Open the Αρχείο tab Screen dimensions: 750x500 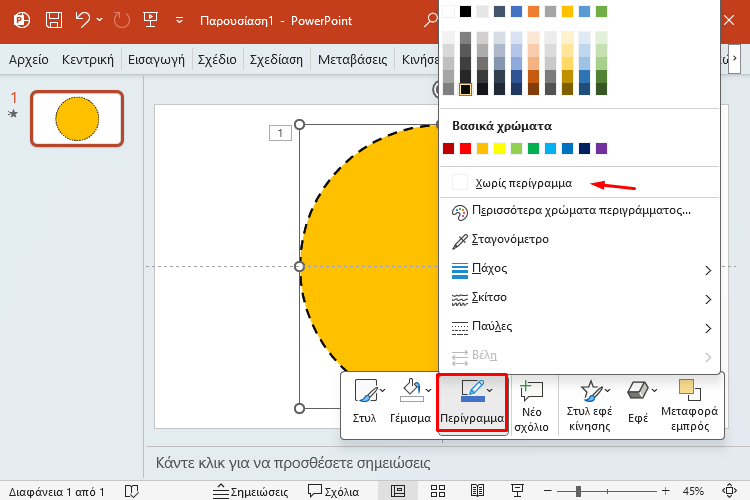tap(29, 60)
